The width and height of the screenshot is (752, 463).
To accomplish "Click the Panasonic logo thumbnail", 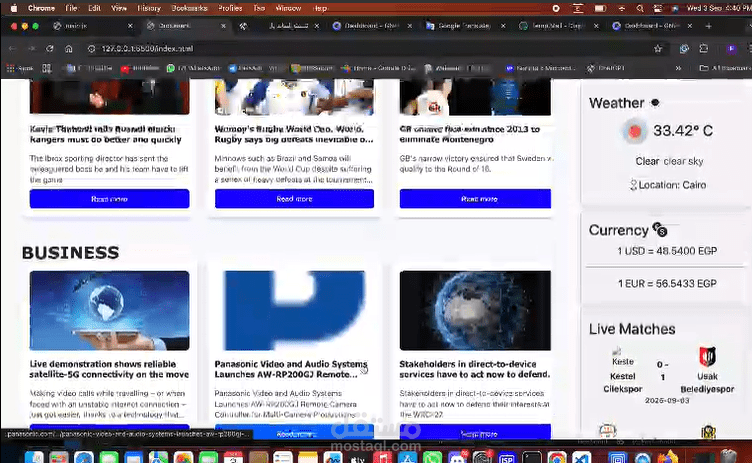I will [294, 310].
